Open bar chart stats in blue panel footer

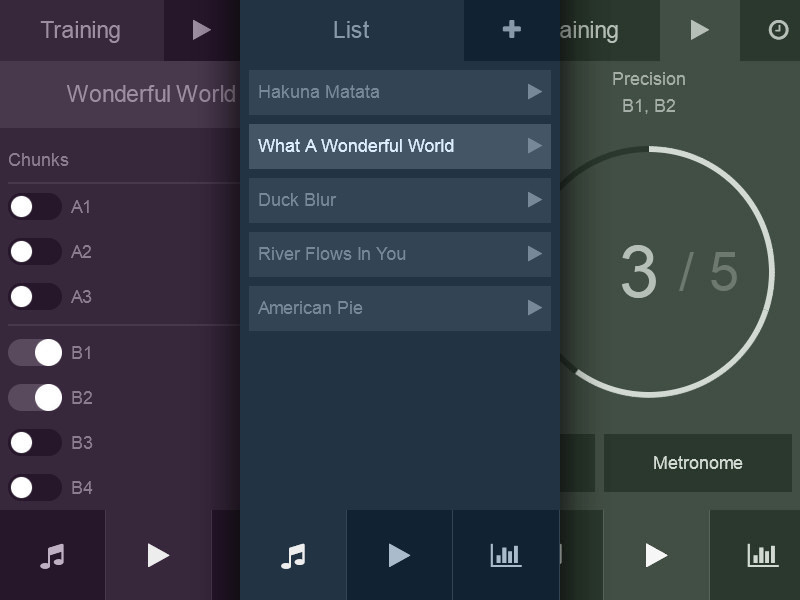pos(506,556)
